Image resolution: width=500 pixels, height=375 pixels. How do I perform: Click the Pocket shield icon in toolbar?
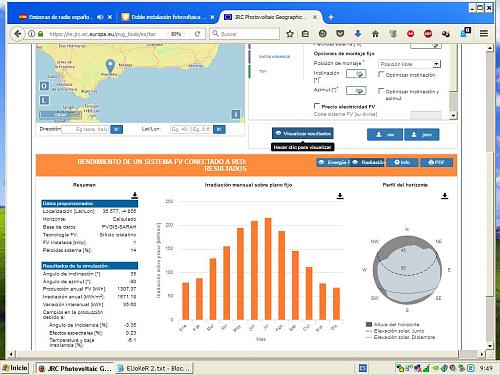point(340,34)
